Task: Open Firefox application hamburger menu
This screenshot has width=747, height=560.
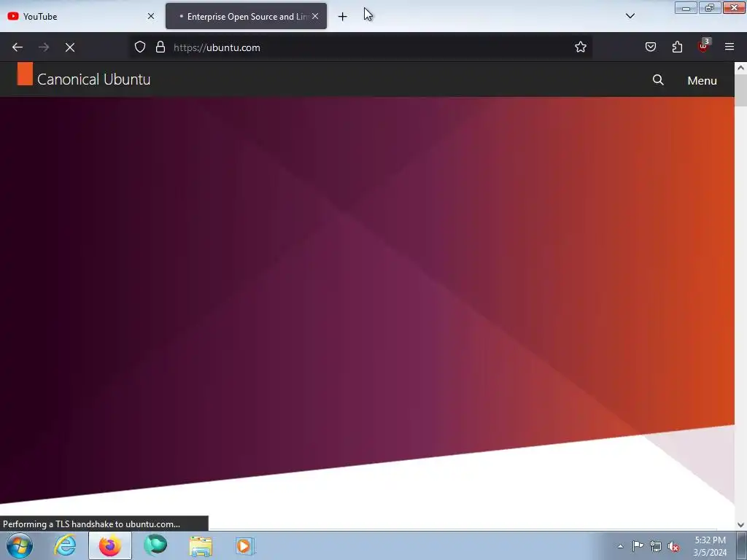Action: [729, 47]
